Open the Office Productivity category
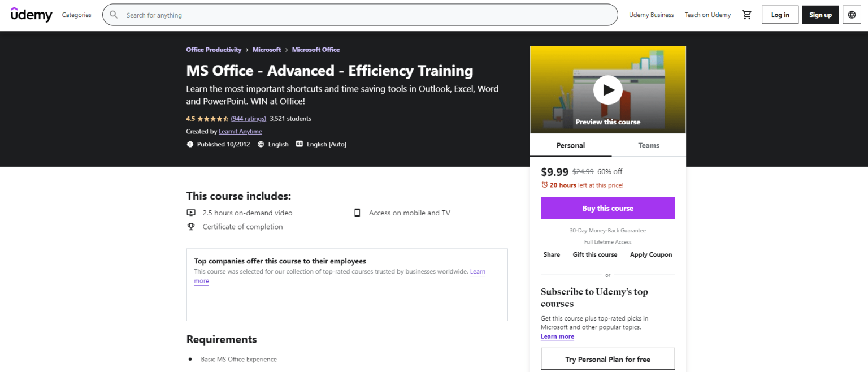The width and height of the screenshot is (868, 372). [x=214, y=49]
